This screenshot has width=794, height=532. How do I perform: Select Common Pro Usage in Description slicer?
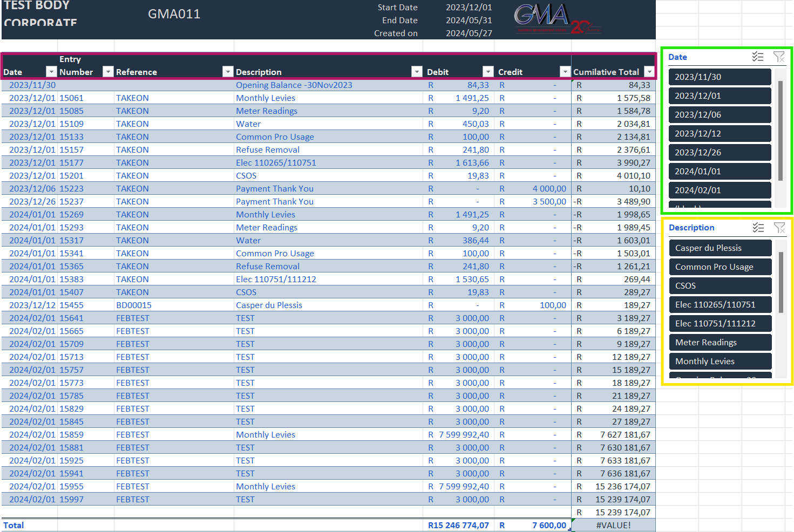tap(720, 267)
